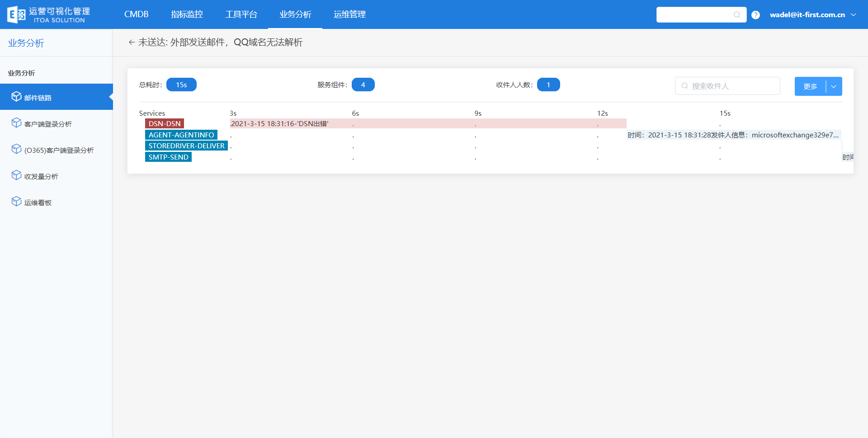Click the Services column header
The width and height of the screenshot is (868, 438).
(x=152, y=113)
